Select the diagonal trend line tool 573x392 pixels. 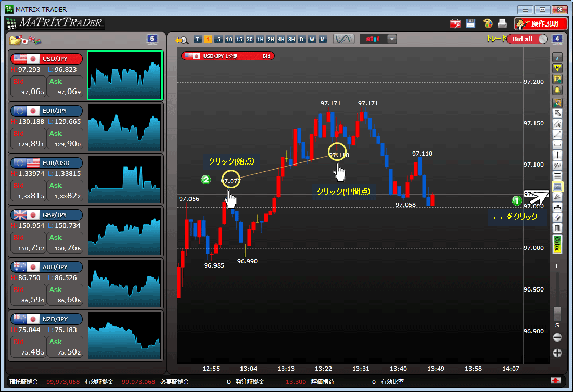tap(557, 134)
